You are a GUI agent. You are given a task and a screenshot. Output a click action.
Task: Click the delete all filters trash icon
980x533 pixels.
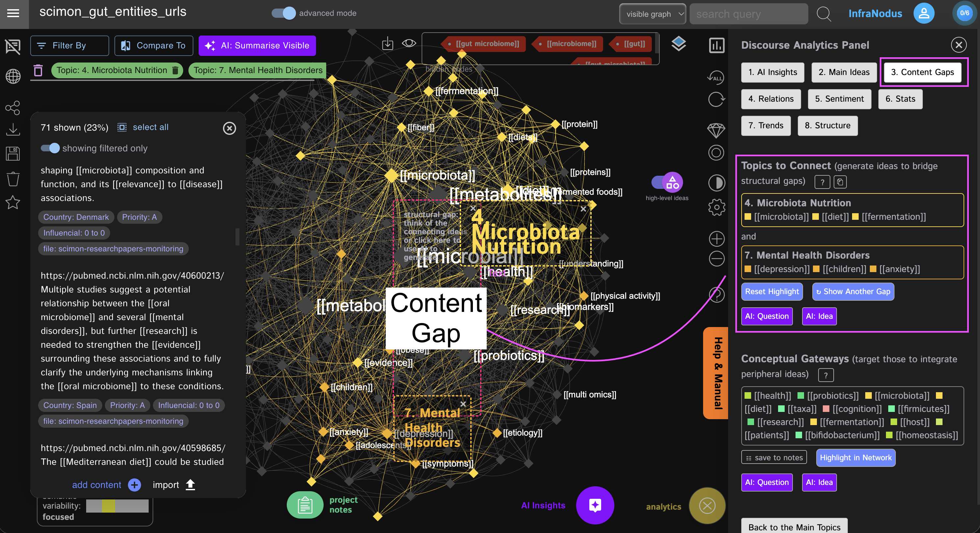click(38, 70)
